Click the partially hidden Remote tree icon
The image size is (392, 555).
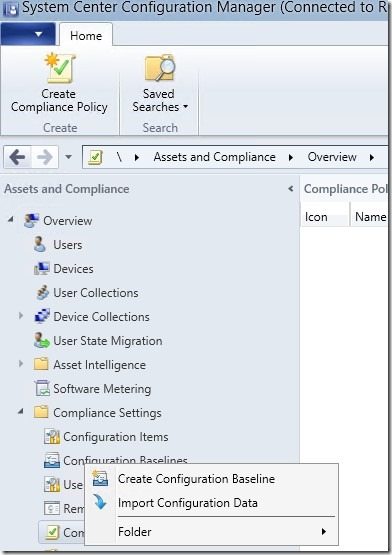pos(52,508)
